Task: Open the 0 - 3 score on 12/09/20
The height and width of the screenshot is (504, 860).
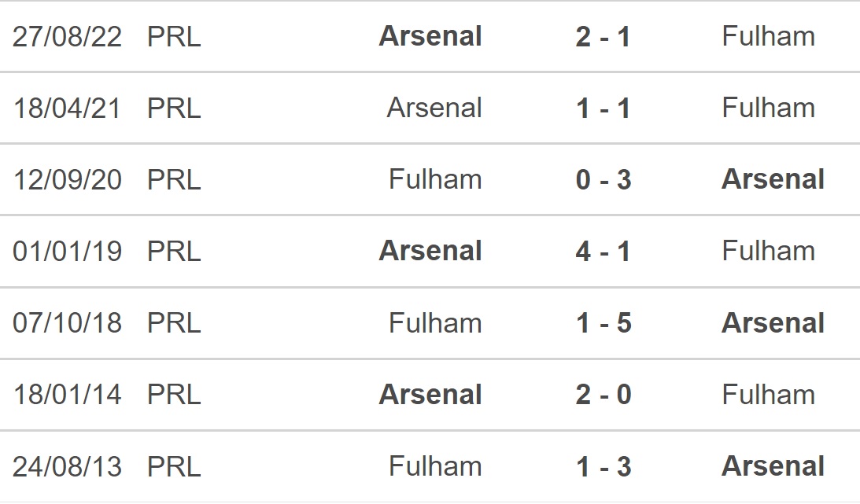Action: pos(603,180)
